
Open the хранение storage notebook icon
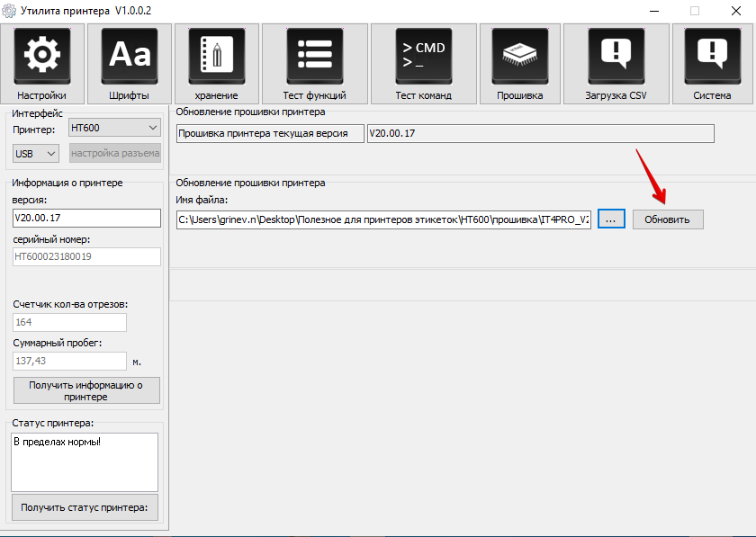[x=216, y=57]
